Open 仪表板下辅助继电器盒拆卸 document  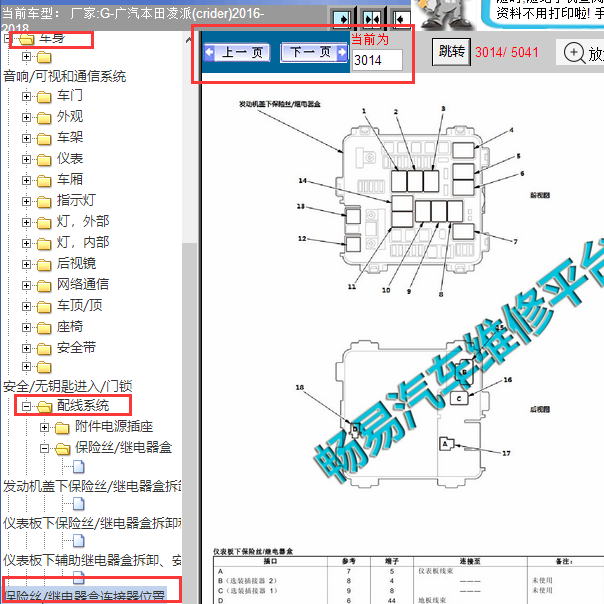(92, 560)
